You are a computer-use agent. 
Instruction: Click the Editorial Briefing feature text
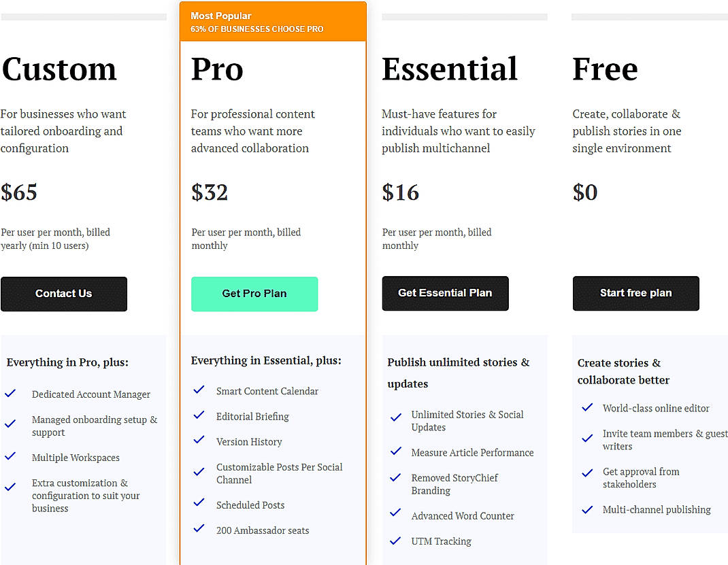[x=252, y=416]
